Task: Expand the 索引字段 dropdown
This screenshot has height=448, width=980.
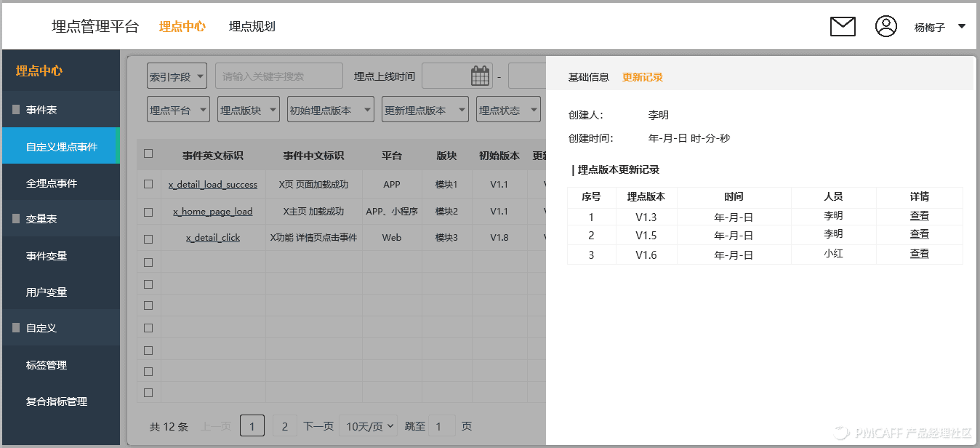Action: coord(177,76)
